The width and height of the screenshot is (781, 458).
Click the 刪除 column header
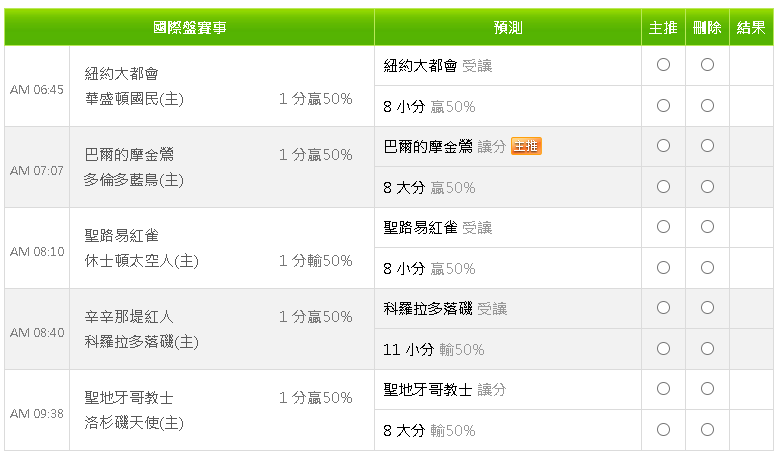point(707,28)
